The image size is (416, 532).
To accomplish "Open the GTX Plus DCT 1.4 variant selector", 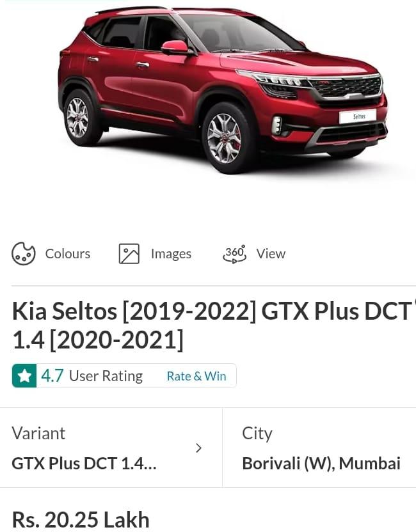I will coord(84,464).
